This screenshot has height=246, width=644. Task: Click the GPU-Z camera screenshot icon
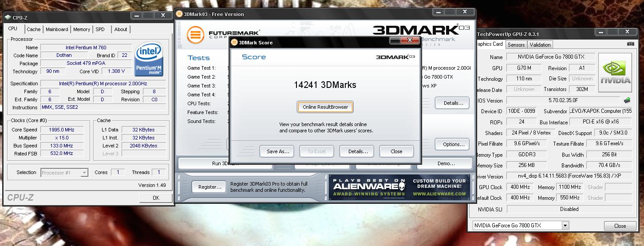630,44
